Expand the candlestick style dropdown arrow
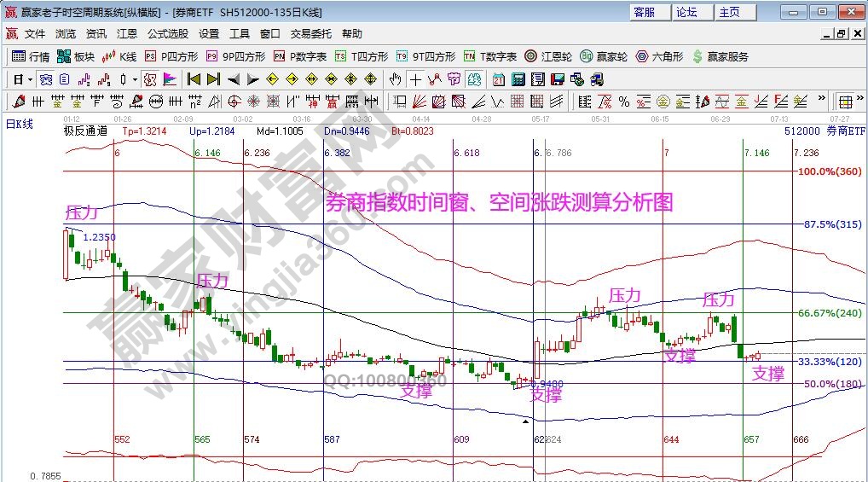 [x=135, y=79]
